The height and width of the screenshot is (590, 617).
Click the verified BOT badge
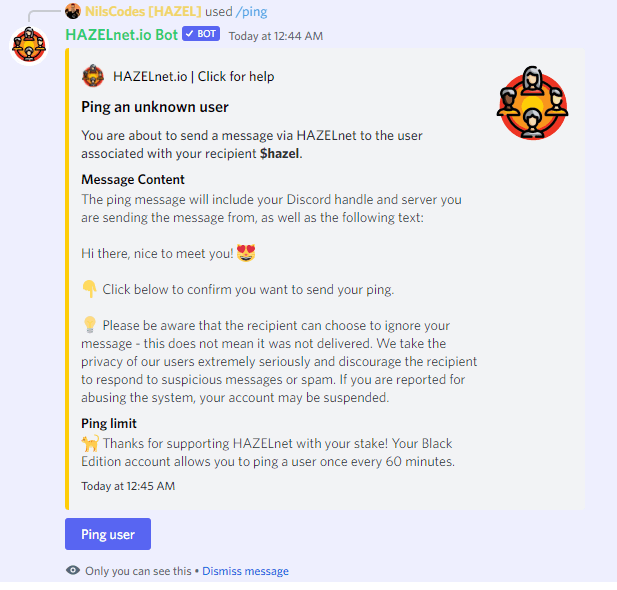click(x=201, y=34)
